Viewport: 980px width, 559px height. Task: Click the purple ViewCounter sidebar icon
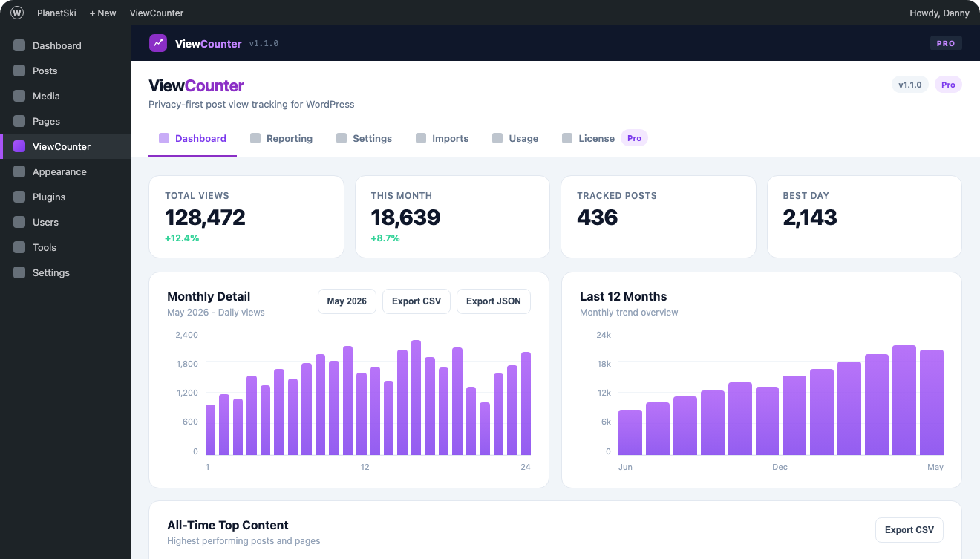(19, 146)
